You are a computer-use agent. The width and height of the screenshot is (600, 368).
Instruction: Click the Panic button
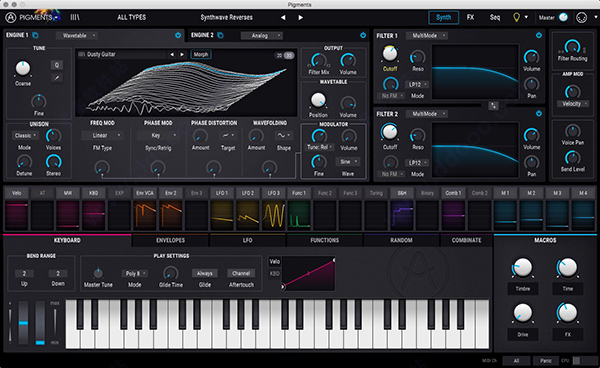546,361
